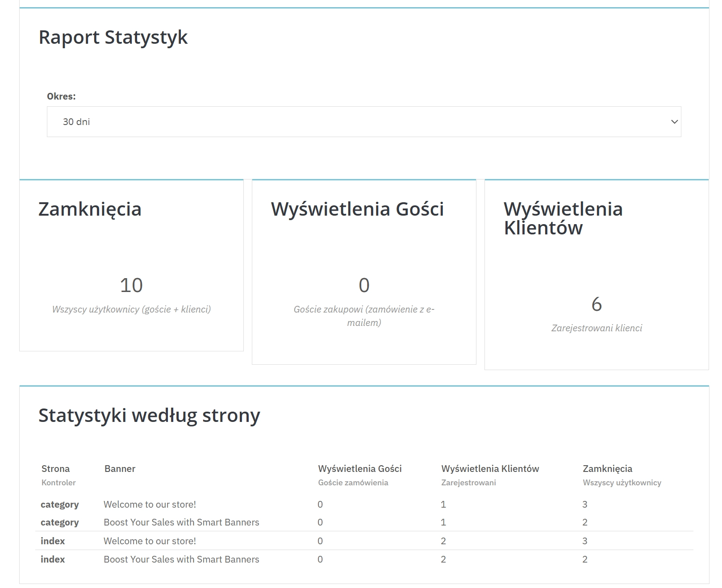Click the Zamknięcia column header
722x588 pixels.
(x=608, y=469)
